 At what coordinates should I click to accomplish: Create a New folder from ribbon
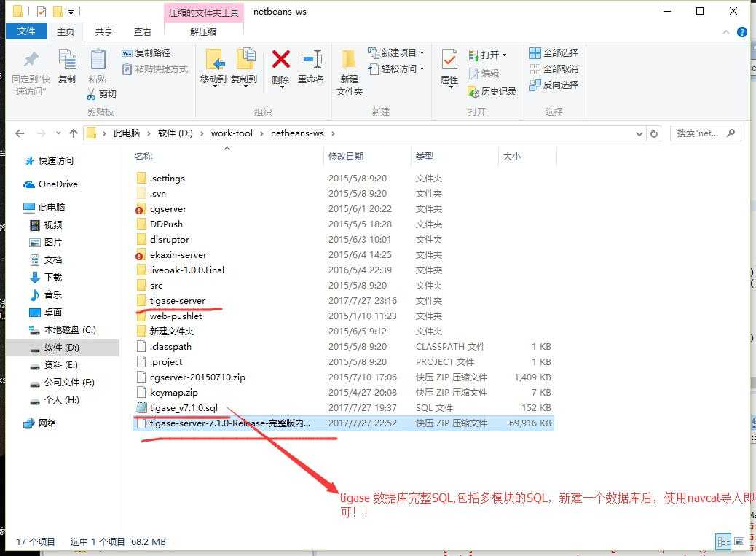click(349, 72)
